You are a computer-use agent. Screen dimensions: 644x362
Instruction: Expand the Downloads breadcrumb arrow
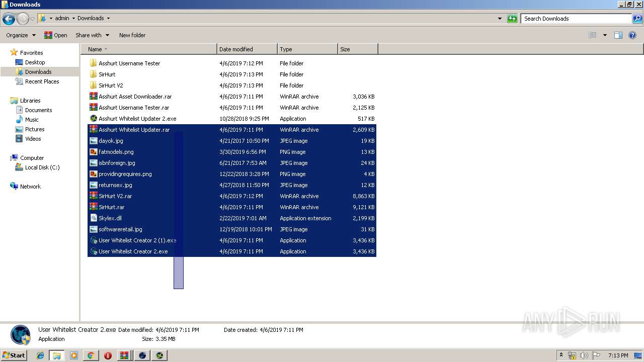point(108,19)
